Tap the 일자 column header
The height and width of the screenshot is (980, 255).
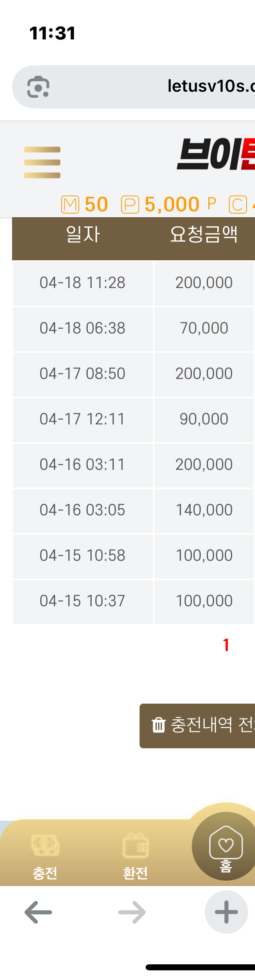[x=83, y=235]
